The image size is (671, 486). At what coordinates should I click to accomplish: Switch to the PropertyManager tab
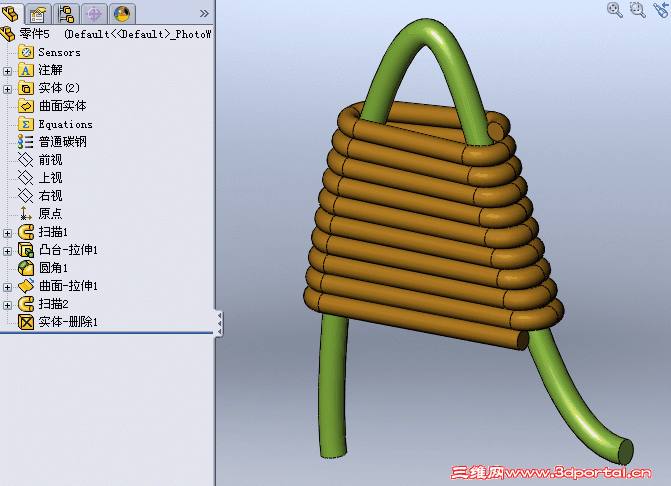coord(38,14)
